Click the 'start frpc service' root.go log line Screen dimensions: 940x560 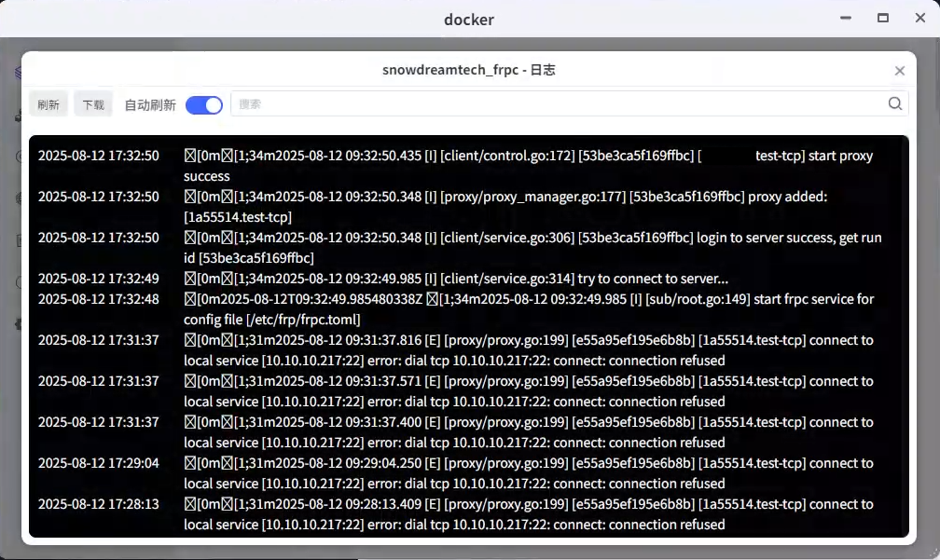[528, 309]
